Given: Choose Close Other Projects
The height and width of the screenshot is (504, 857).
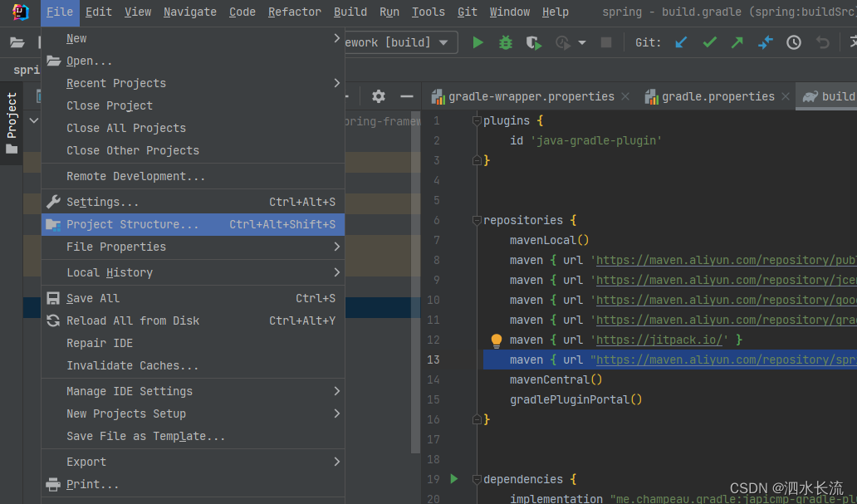Looking at the screenshot, I should (x=193, y=150).
